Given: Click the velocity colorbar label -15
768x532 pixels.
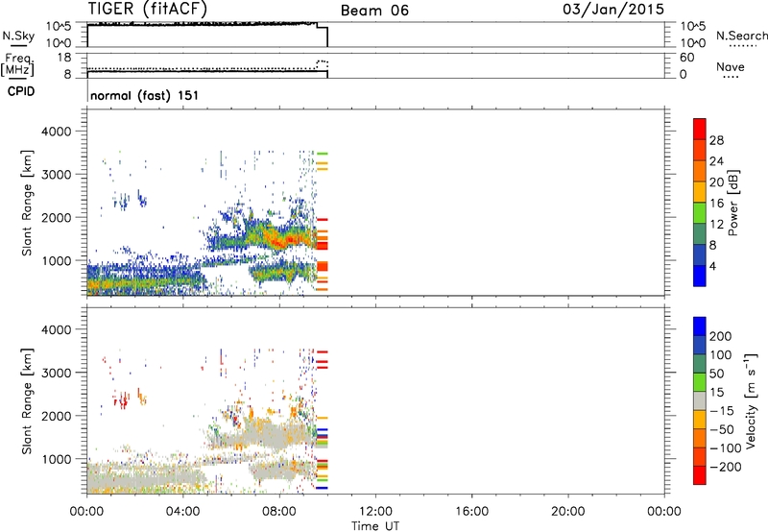Looking at the screenshot, I should click(722, 411).
